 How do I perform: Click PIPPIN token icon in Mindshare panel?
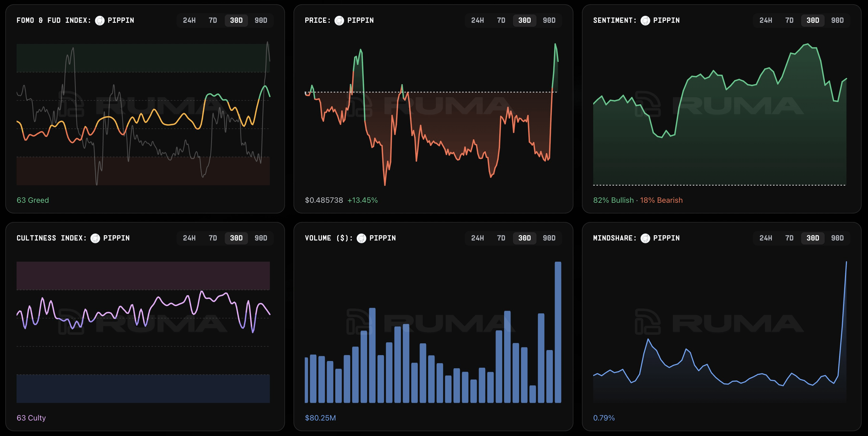coord(645,238)
